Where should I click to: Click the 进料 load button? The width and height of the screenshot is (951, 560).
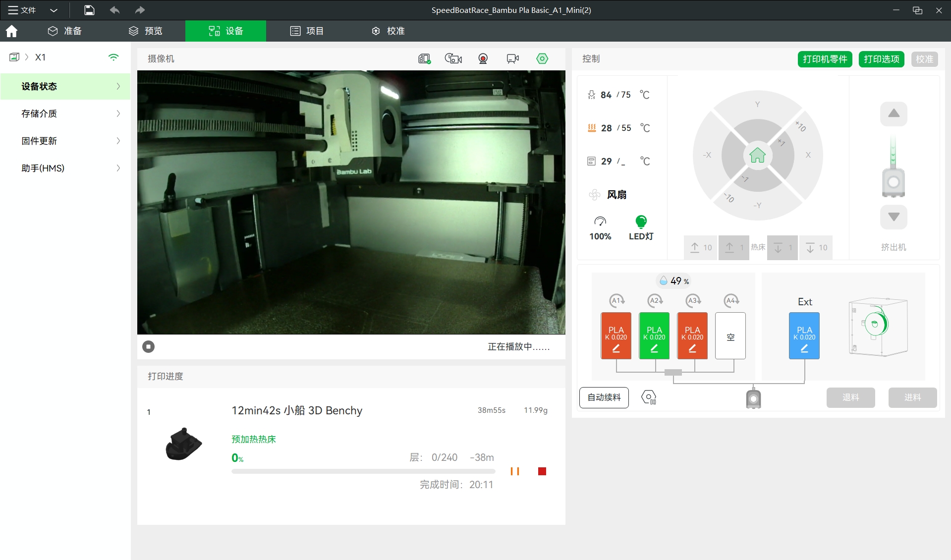[912, 397]
